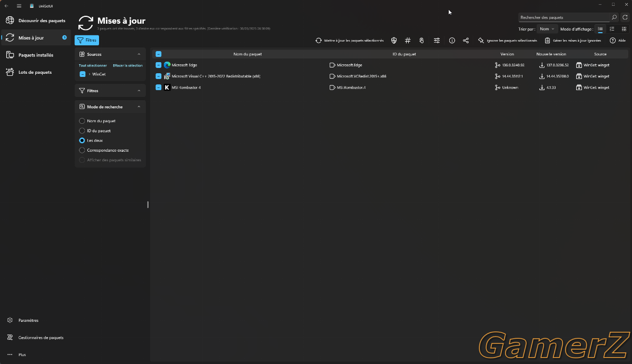Click the download icon beside 137.0.3296.52
Viewport: 632px width, 364px height.
(542, 65)
